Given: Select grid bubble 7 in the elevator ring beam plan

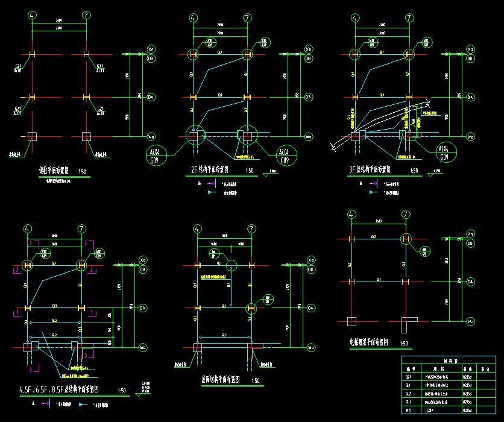Looking at the screenshot, I should (406, 214).
